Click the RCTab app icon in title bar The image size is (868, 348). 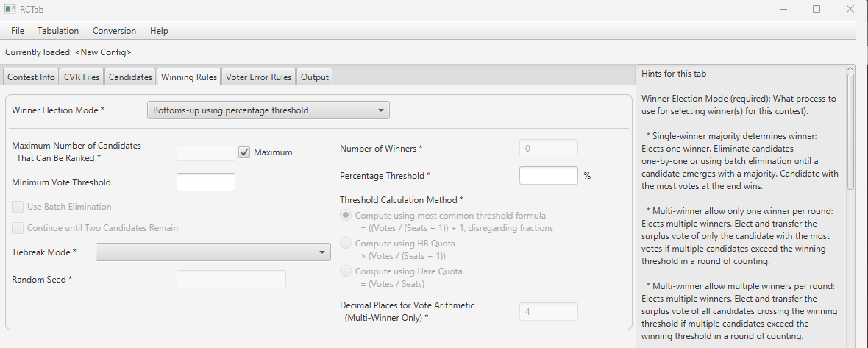pos(10,9)
